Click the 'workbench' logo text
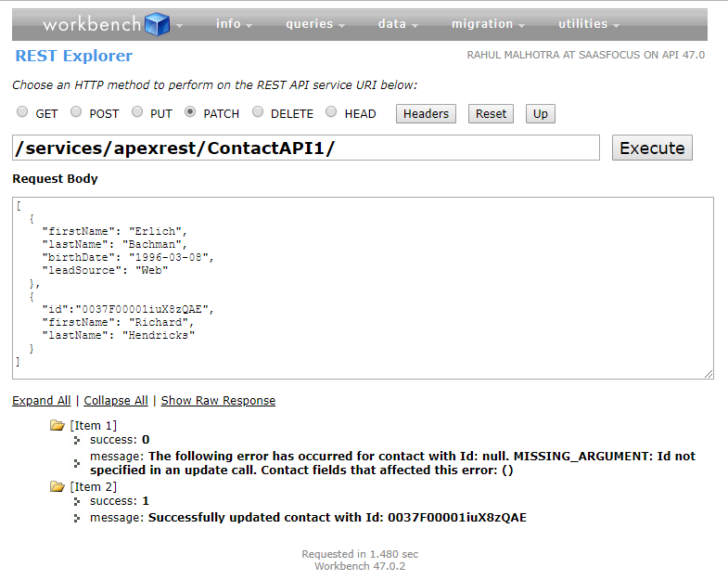 click(x=92, y=24)
